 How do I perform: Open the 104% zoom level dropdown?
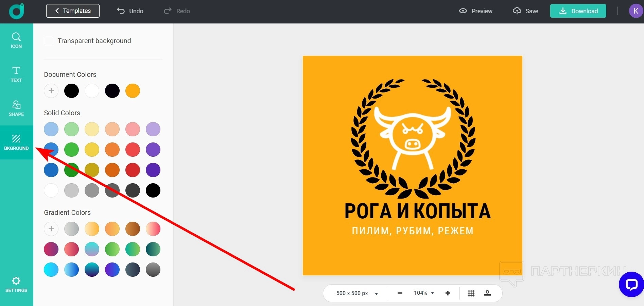pyautogui.click(x=424, y=293)
